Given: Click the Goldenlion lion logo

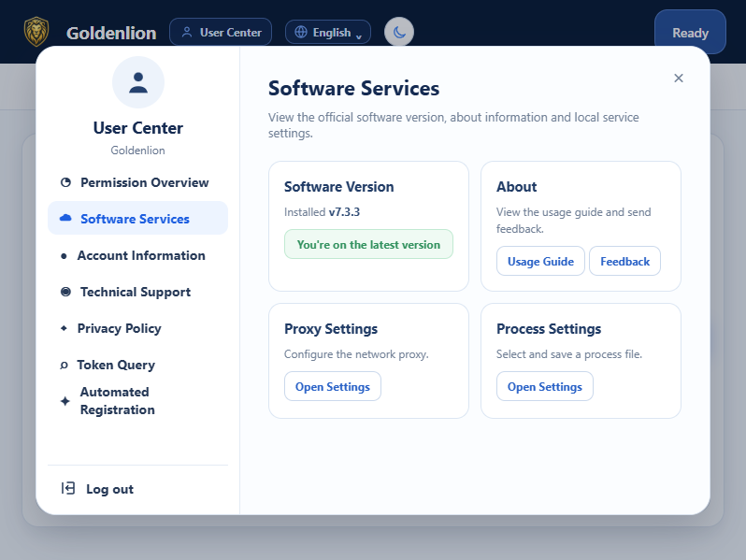Looking at the screenshot, I should pos(36,32).
